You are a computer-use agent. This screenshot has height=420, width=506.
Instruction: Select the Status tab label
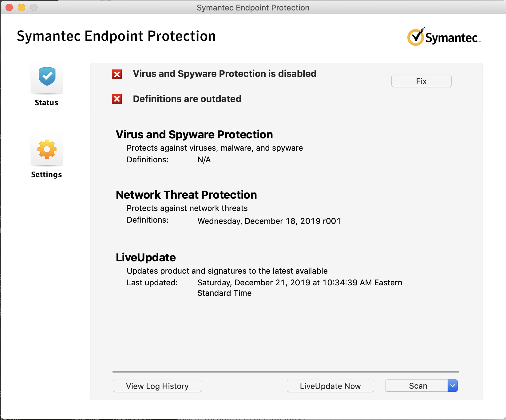[x=46, y=103]
